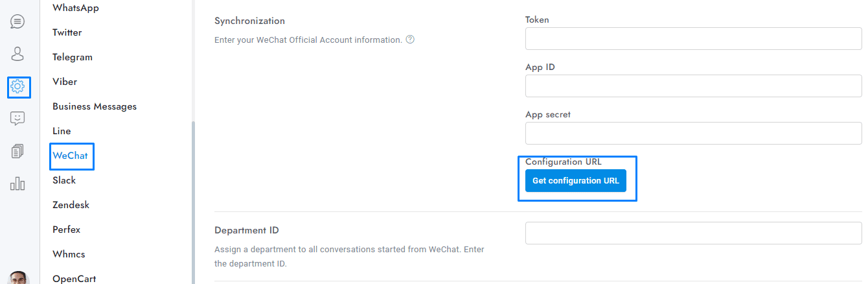Screen dimensions: 868x284
Task: Open the Reports bar chart icon
Action: pyautogui.click(x=18, y=184)
